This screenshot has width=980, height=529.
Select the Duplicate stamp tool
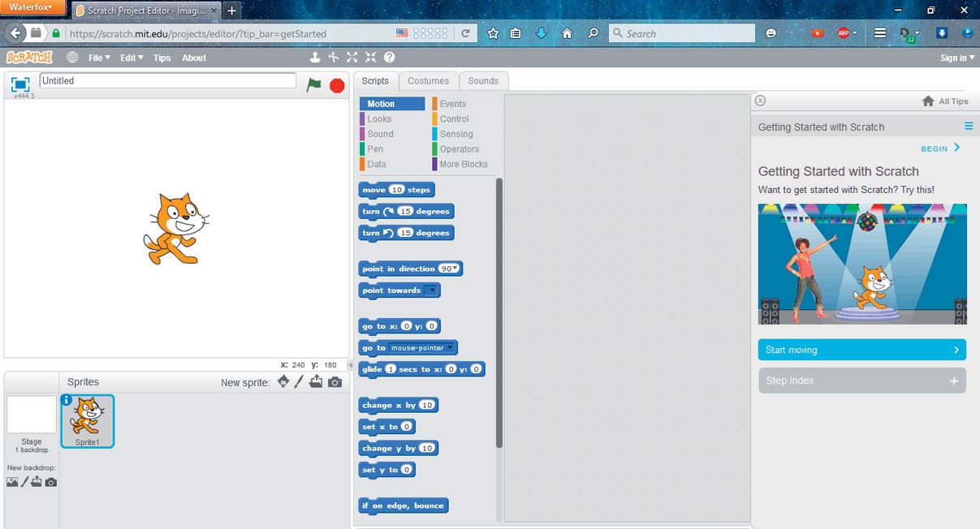coord(315,58)
